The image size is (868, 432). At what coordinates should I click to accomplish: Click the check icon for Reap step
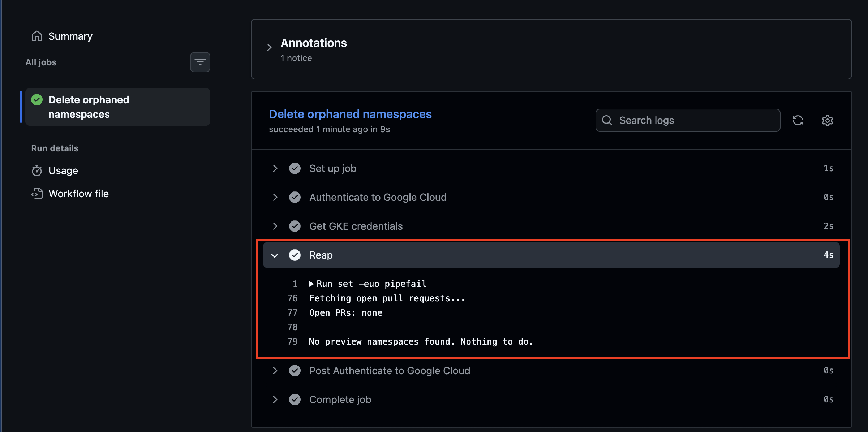[295, 255]
